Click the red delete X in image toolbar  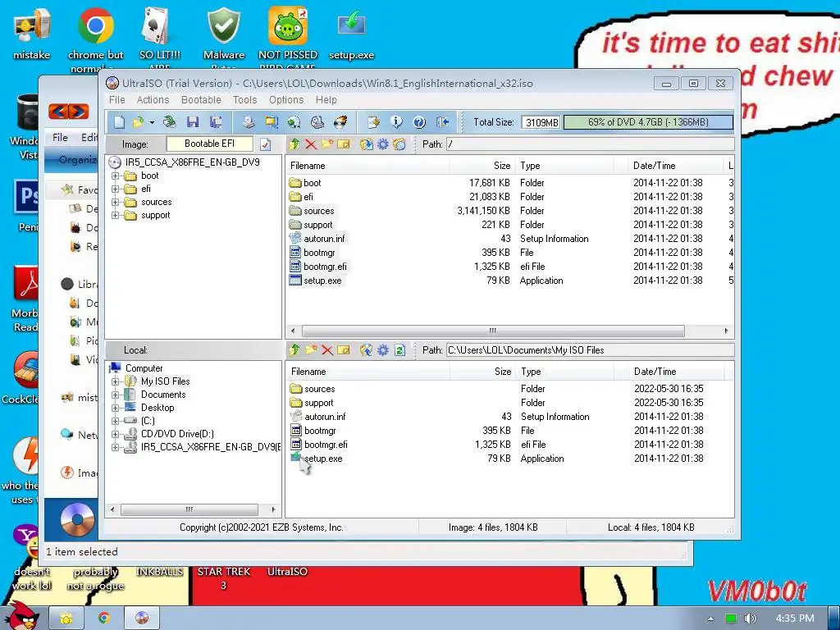(311, 144)
